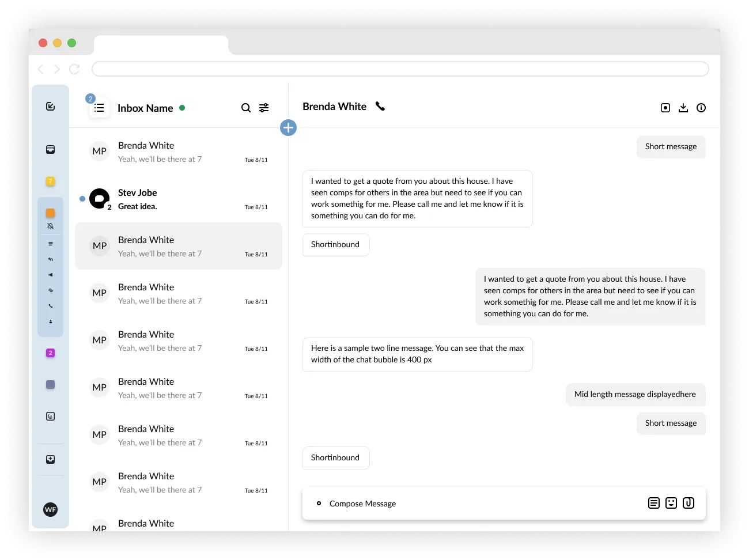Toggle the muted notifications bell in sidebar

pyautogui.click(x=51, y=226)
